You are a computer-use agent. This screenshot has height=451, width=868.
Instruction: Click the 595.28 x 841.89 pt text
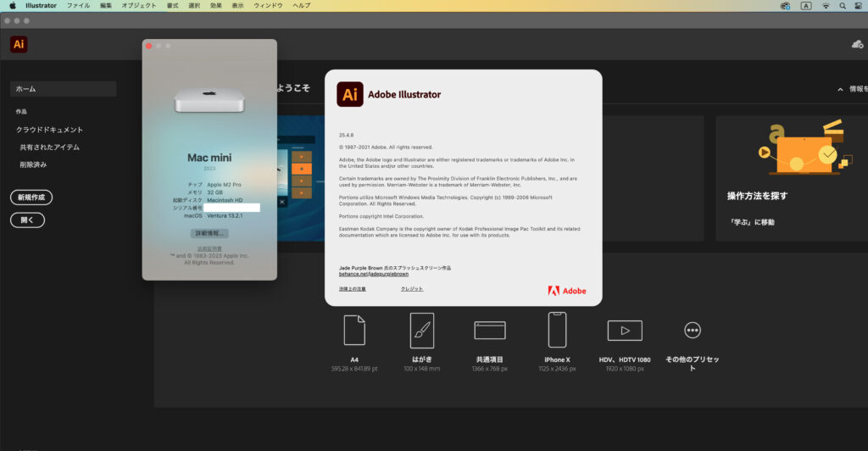tap(354, 369)
